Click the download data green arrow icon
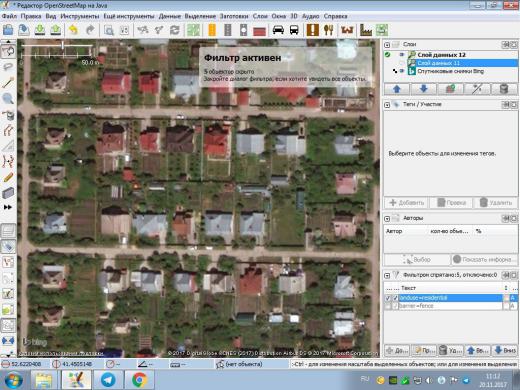520x390 pixels. click(40, 30)
